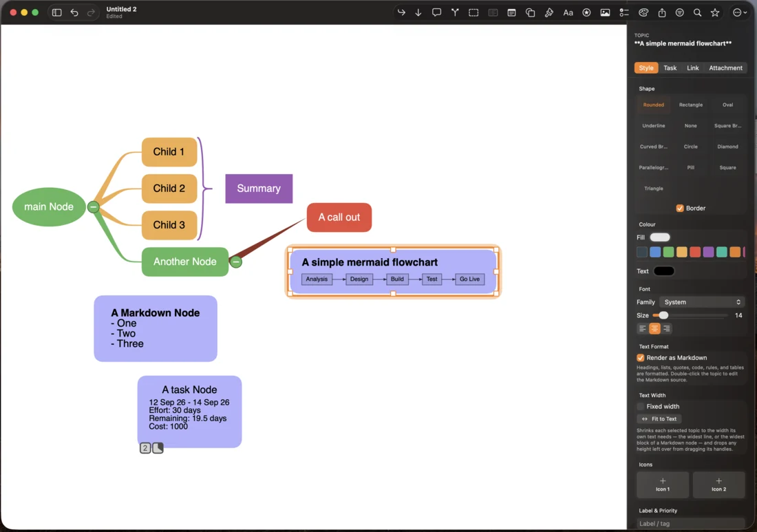Open the colour palette theme icon
Screen dimensions: 757x532
[643, 12]
